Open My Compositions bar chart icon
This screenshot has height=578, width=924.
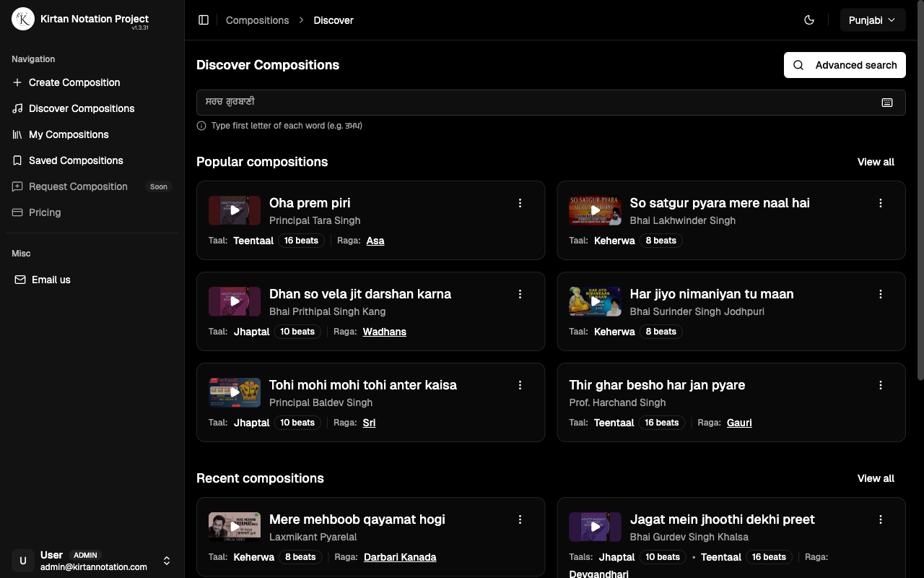(15, 134)
